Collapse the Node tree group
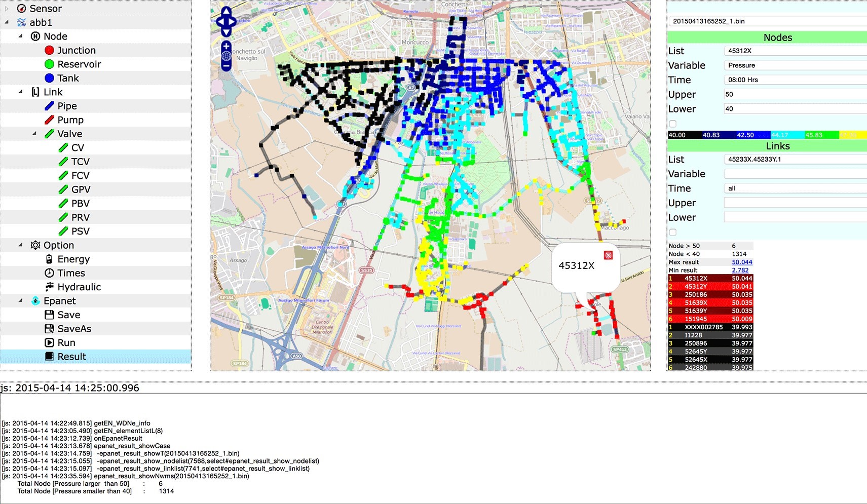 pyautogui.click(x=21, y=36)
